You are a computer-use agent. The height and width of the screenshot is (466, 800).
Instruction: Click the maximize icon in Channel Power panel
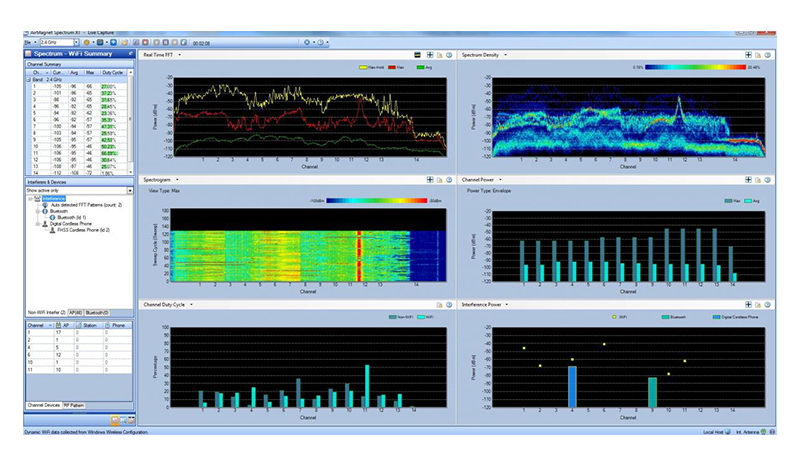coord(748,179)
